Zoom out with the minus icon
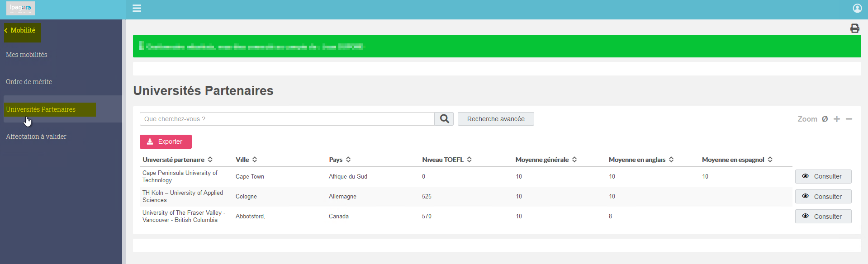Screen dimensions: 868x264 tap(849, 119)
